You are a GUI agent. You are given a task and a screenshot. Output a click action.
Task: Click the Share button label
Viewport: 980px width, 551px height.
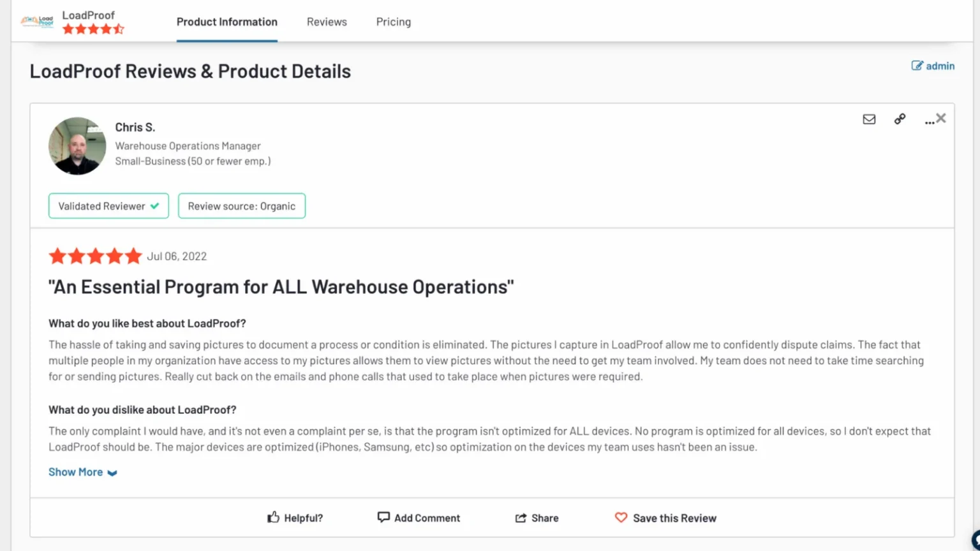point(545,518)
